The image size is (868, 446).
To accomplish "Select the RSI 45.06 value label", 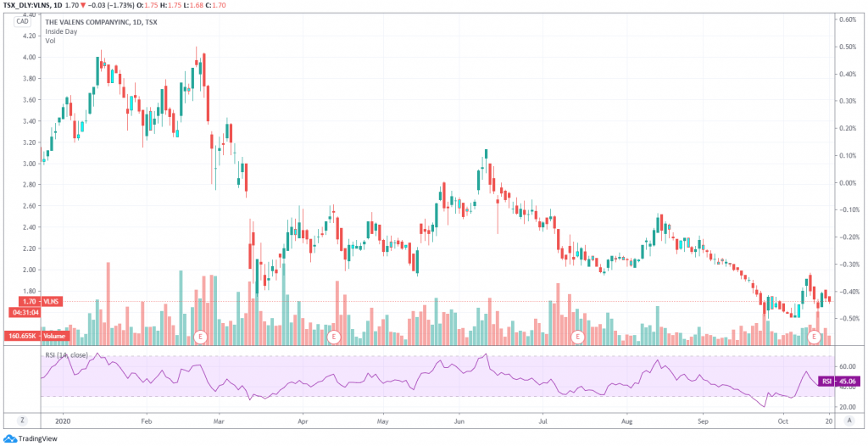I will (x=840, y=382).
